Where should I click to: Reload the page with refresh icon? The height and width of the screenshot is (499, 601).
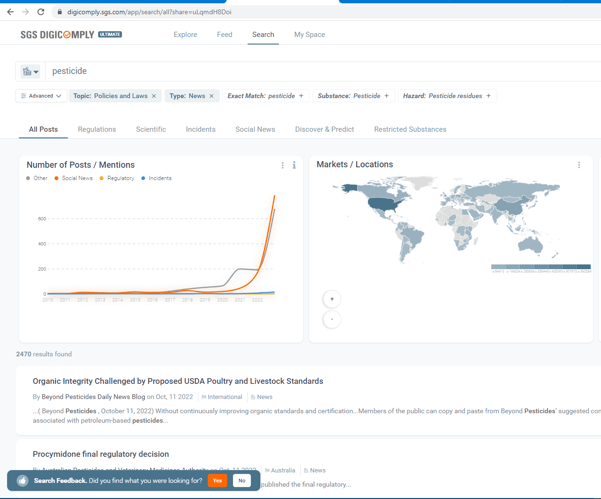[x=41, y=12]
